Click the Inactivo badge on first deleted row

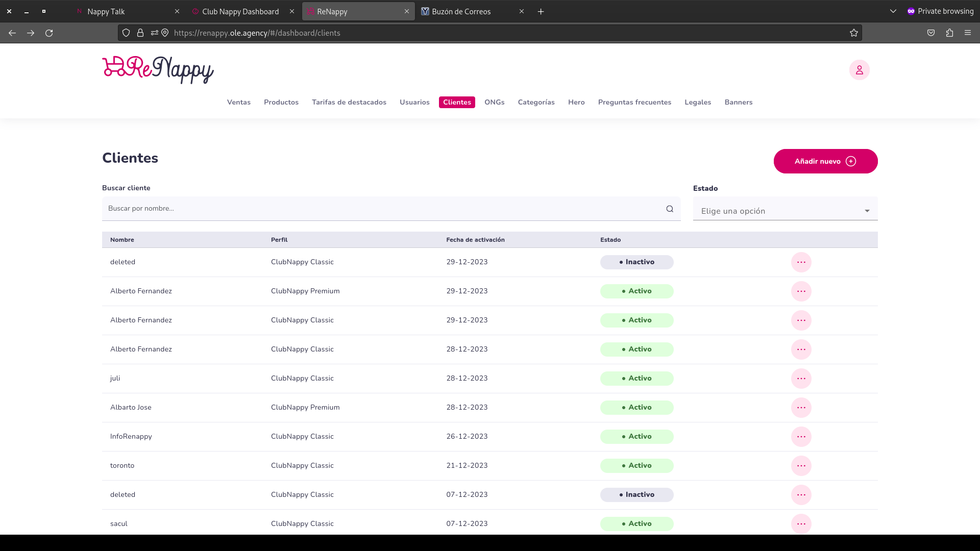(636, 262)
